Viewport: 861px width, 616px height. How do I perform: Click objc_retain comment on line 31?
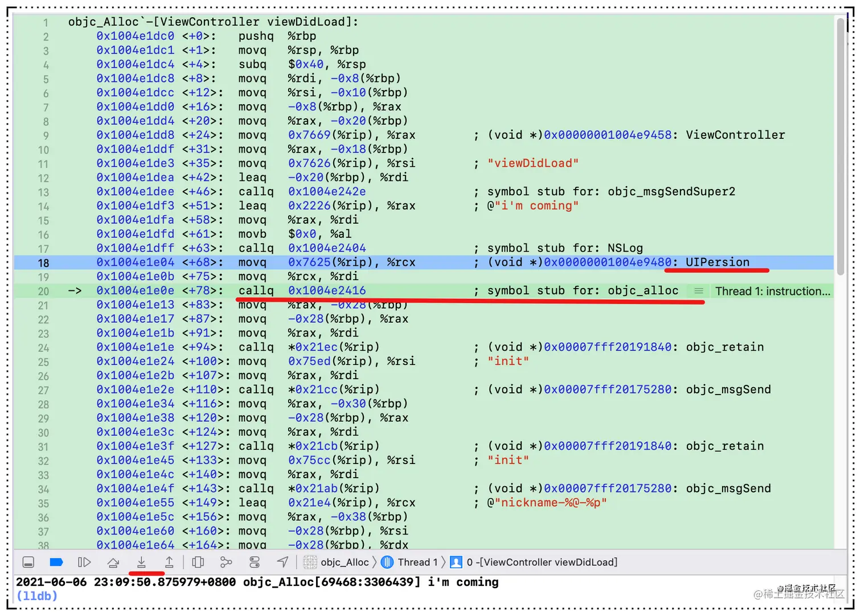point(725,446)
